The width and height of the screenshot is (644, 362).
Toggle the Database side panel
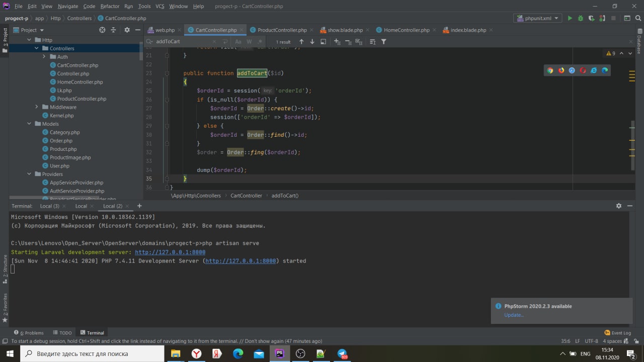(639, 42)
